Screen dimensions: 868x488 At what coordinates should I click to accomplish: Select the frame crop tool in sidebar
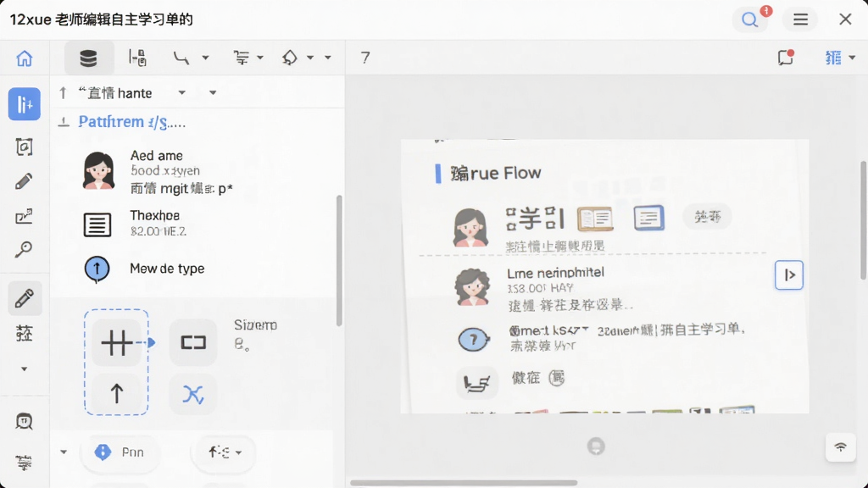25,147
